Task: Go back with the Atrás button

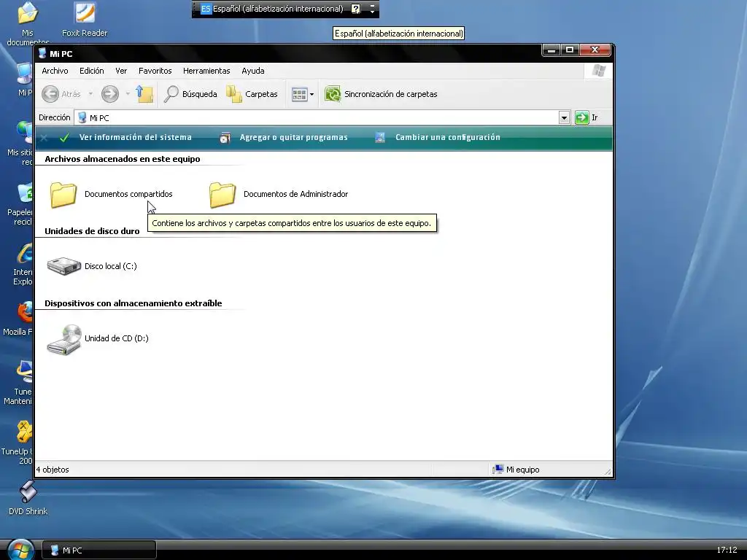Action: click(61, 94)
